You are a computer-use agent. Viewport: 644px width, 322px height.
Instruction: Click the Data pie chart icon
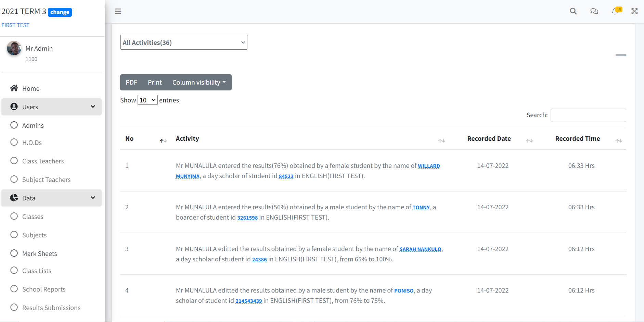(14, 198)
